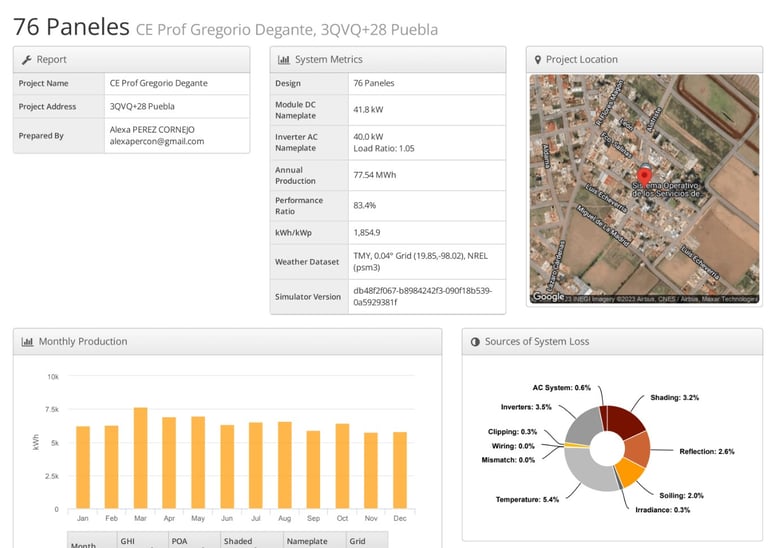Click the '7.5k' y-axis label on the chart
The width and height of the screenshot is (768, 548).
[x=52, y=409]
